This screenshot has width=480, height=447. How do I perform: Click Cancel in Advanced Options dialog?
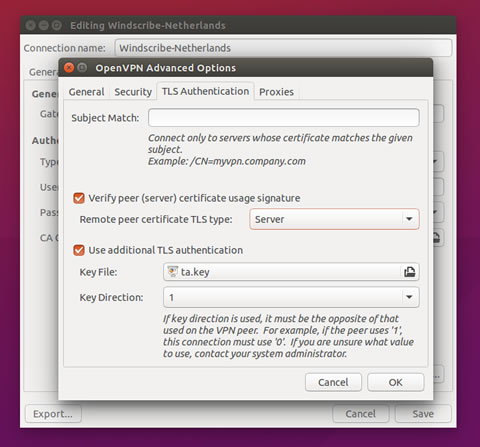333,382
